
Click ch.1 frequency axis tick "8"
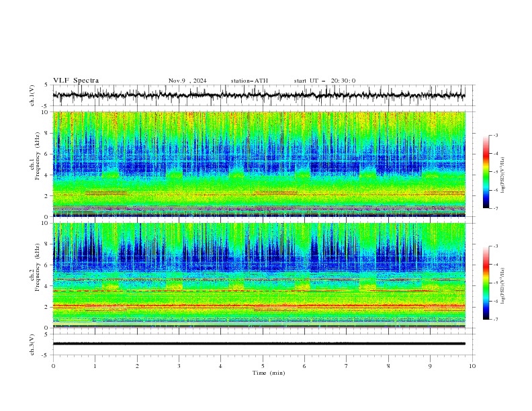47,133
